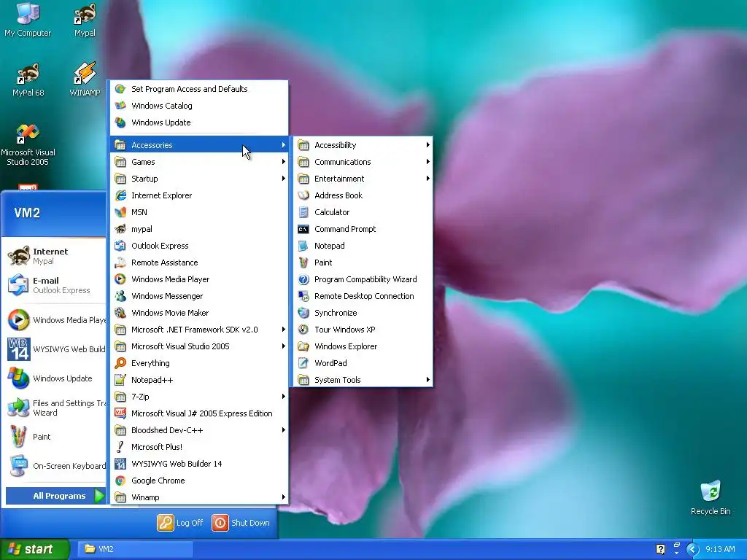Click the Windows Update globe icon in programs list
The image size is (747, 560).
click(x=120, y=122)
